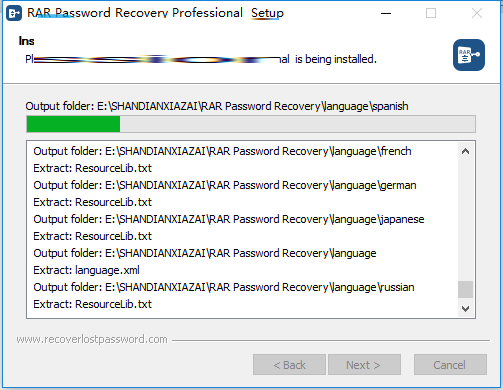Image resolution: width=503 pixels, height=390 pixels.
Task: Click the log scrollbar down arrow
Action: [x=465, y=309]
